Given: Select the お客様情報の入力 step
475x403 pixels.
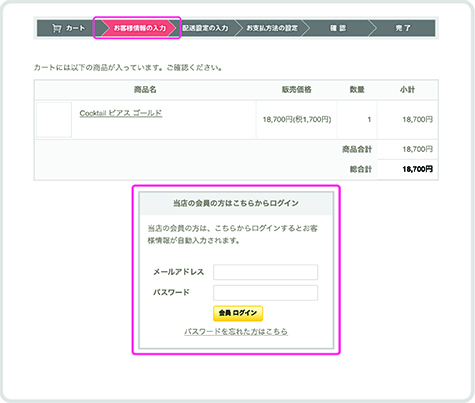Looking at the screenshot, I should [x=140, y=28].
